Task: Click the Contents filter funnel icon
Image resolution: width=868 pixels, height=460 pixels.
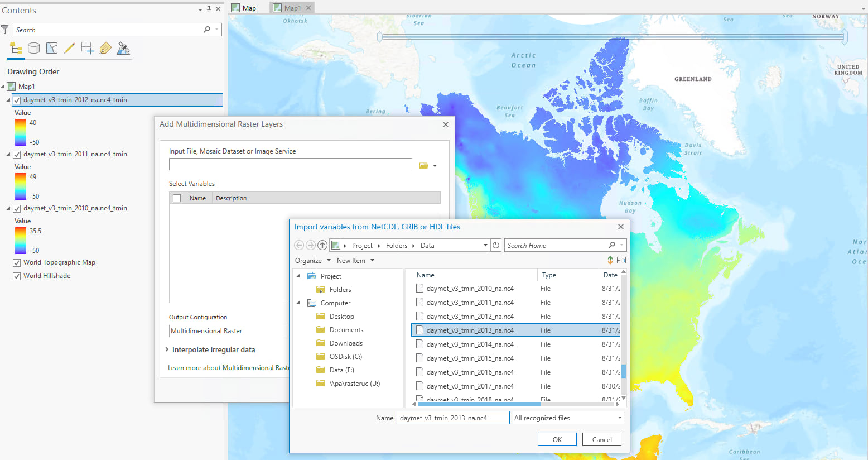Action: (5, 30)
